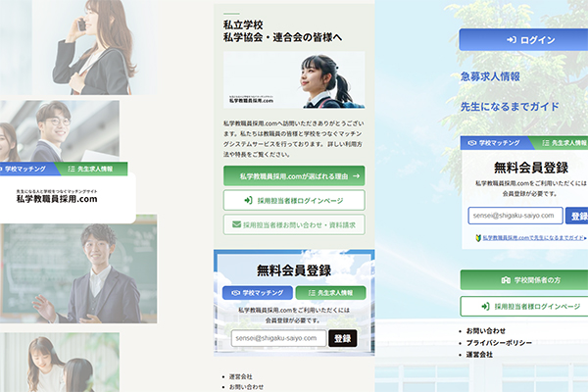Click 無料会員登録 heading in middle panel
Screen dimensions: 588x392
tap(294, 270)
